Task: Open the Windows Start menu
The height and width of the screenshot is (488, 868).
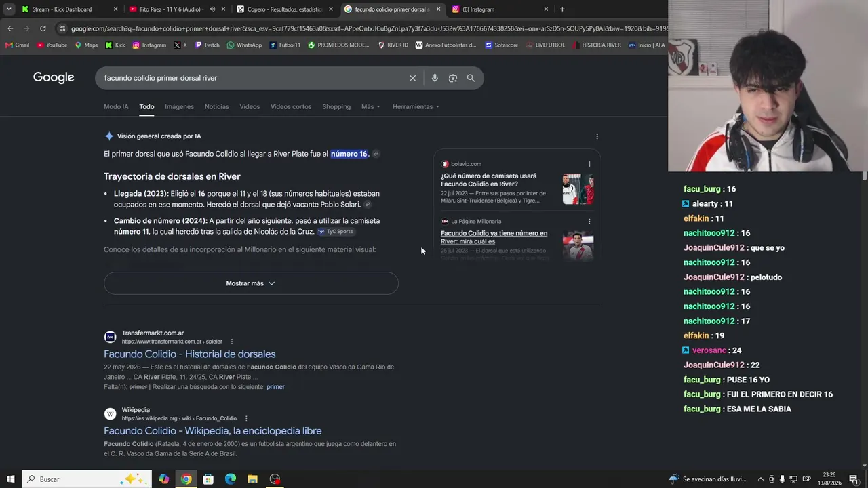Action: pos(11,479)
